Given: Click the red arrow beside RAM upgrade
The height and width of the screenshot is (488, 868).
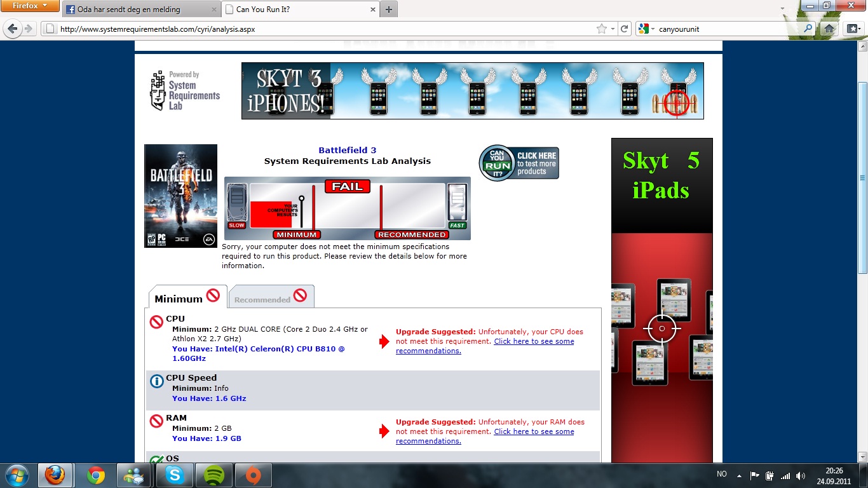Looking at the screenshot, I should (384, 431).
